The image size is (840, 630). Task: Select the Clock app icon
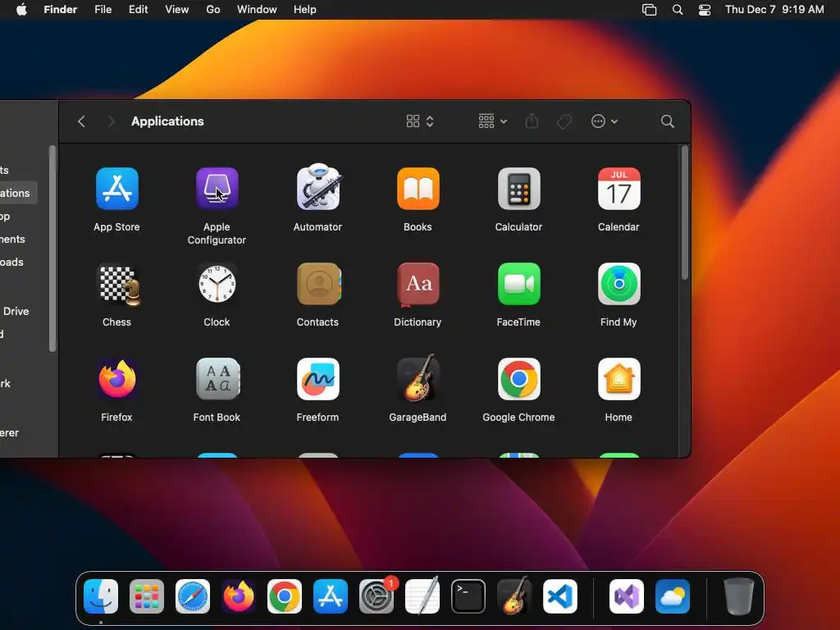click(x=217, y=284)
